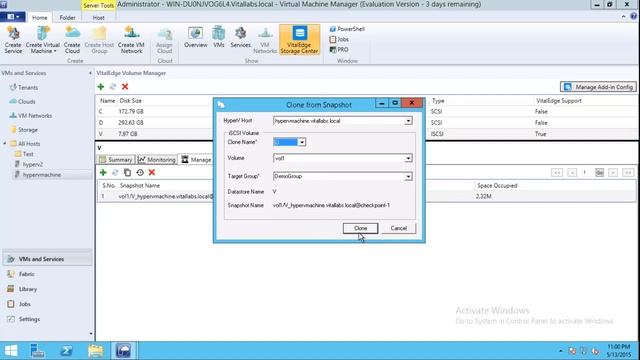
Task: Refresh the snapshot list
Action: click(115, 173)
